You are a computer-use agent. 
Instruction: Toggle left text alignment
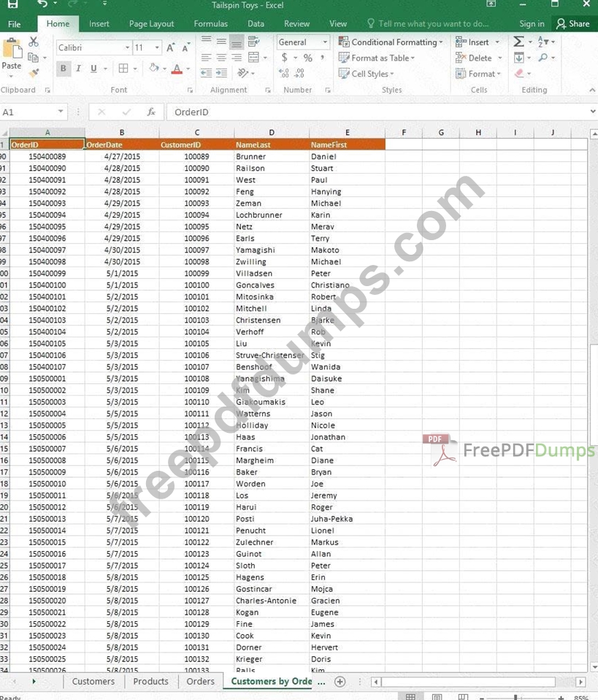click(x=207, y=58)
